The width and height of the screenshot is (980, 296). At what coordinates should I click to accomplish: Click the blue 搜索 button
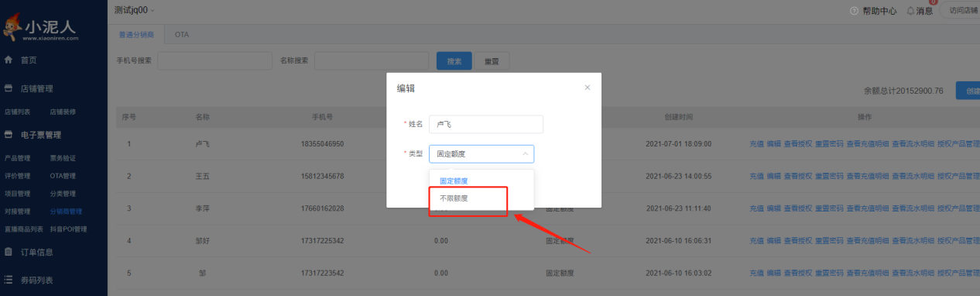(454, 61)
